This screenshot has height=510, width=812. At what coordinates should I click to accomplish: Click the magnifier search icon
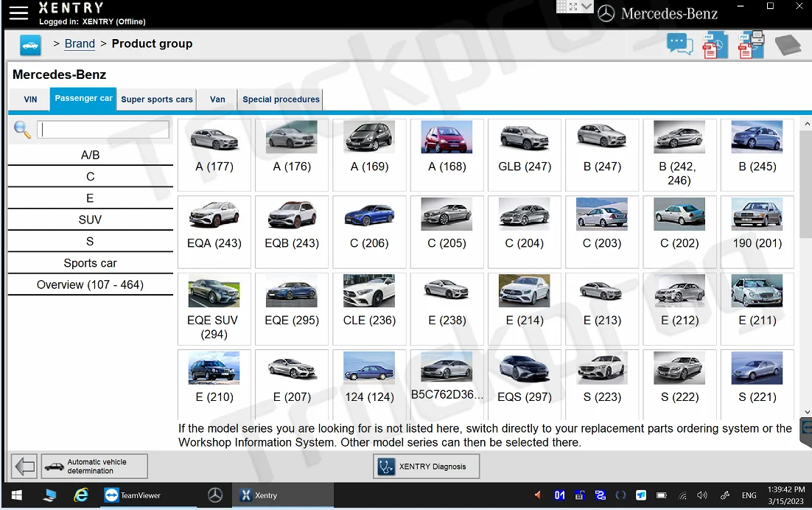[x=22, y=130]
